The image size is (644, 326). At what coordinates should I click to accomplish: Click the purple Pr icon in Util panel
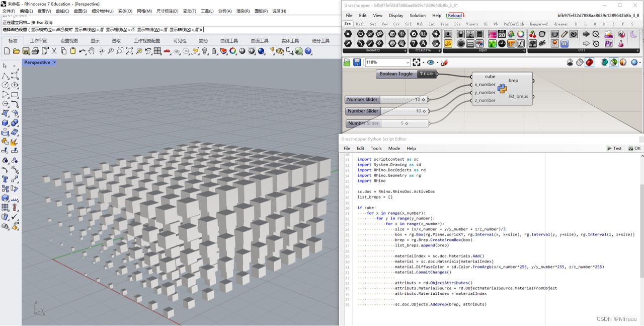608,43
